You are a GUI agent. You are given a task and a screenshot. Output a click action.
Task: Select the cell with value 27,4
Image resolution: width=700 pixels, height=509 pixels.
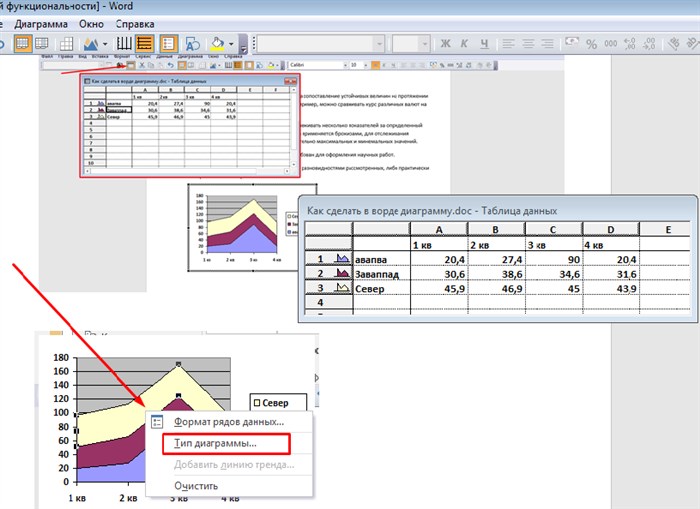coord(496,259)
